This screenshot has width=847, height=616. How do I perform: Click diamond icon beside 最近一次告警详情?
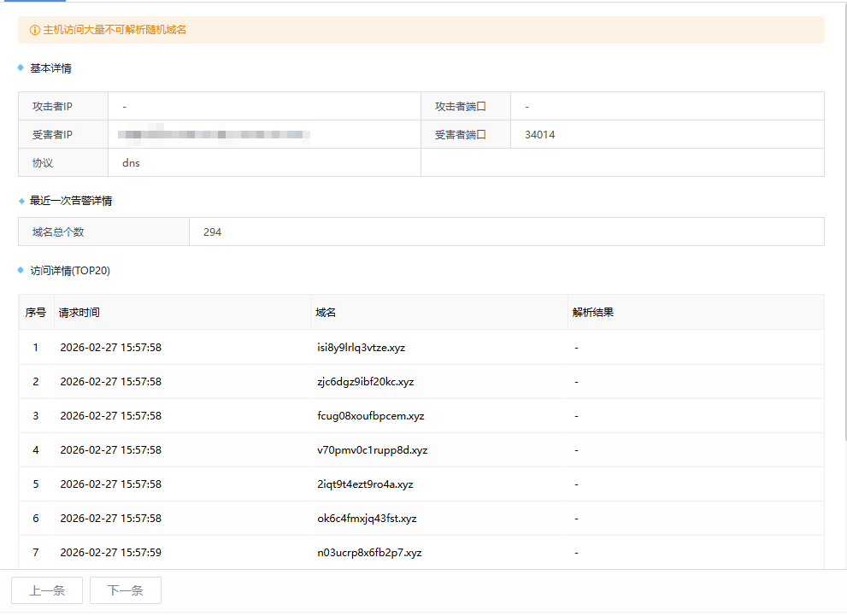tap(21, 201)
